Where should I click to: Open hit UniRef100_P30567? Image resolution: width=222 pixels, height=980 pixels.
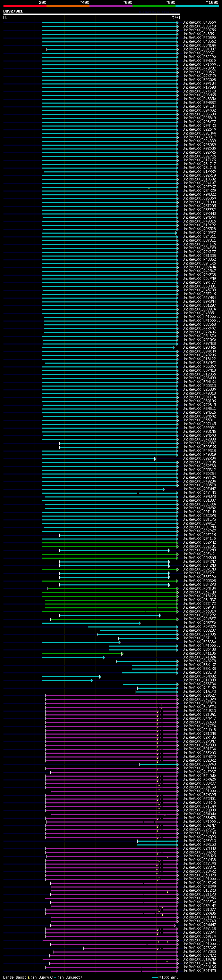coord(199,72)
